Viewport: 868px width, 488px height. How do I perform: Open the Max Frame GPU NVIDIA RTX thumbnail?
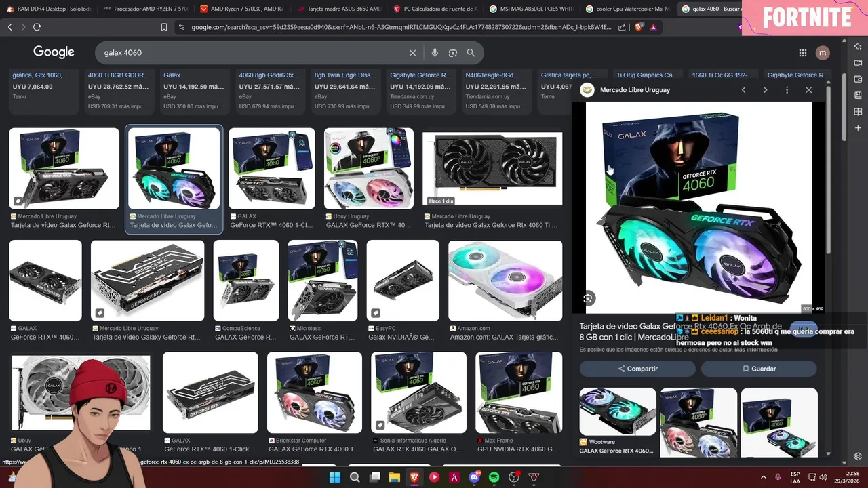pyautogui.click(x=519, y=392)
